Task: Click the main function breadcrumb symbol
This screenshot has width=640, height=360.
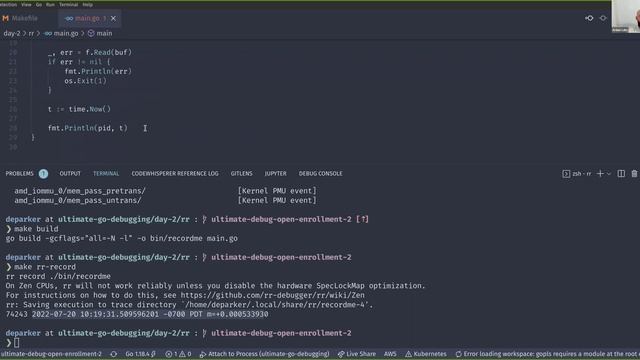Action: pos(100,33)
